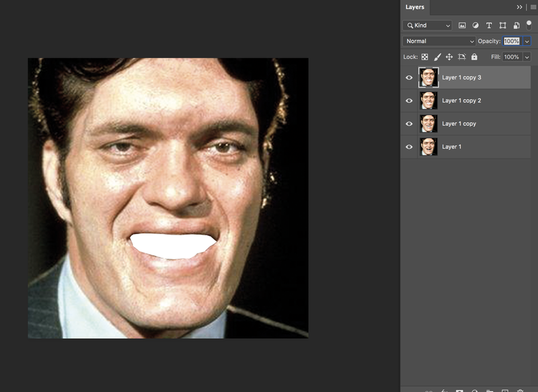Click the Fill value field
538x392 pixels.
[512, 57]
